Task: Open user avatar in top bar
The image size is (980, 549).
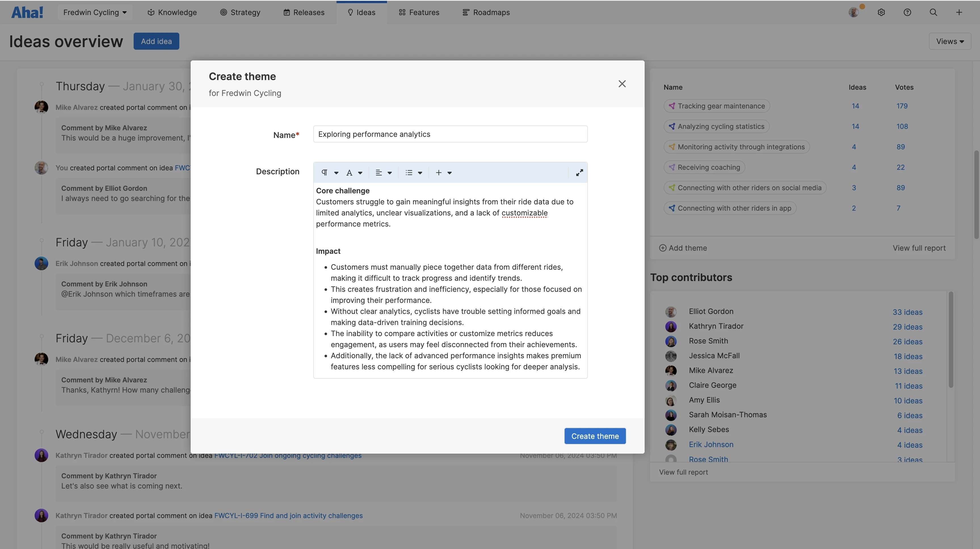Action: 853,12
